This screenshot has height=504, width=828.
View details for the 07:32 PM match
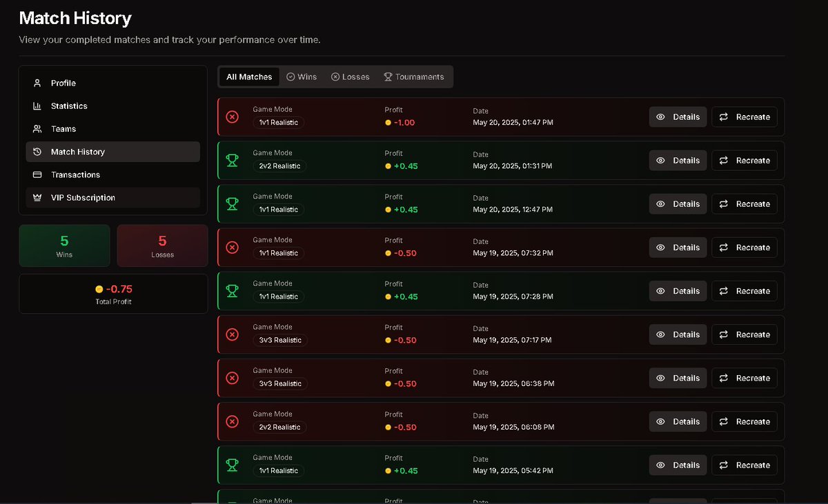(x=678, y=248)
